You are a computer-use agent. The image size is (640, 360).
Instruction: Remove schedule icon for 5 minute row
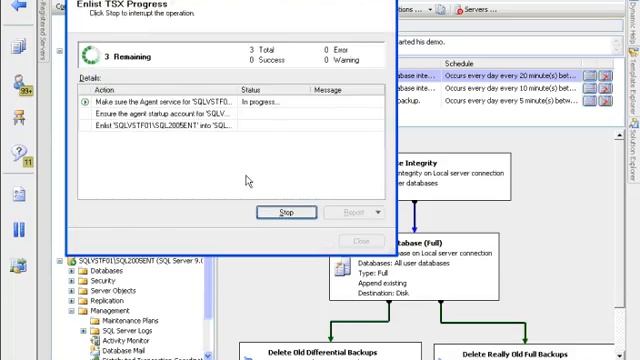pos(606,100)
